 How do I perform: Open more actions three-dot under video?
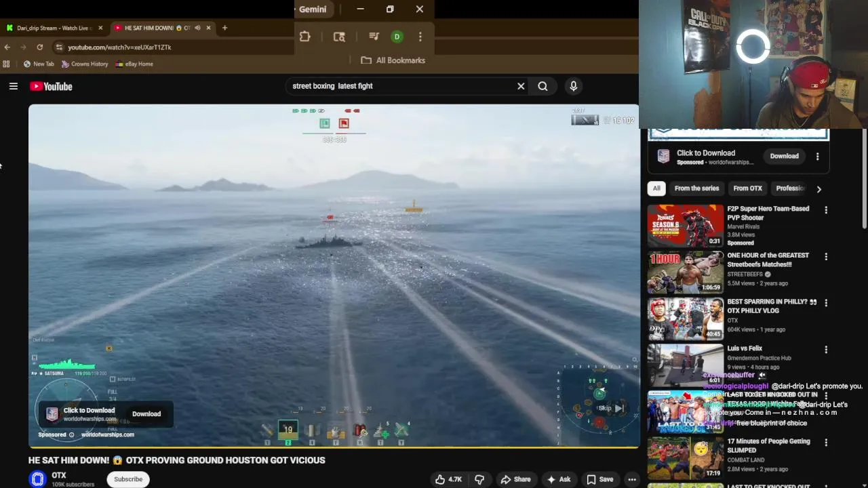pyautogui.click(x=632, y=479)
